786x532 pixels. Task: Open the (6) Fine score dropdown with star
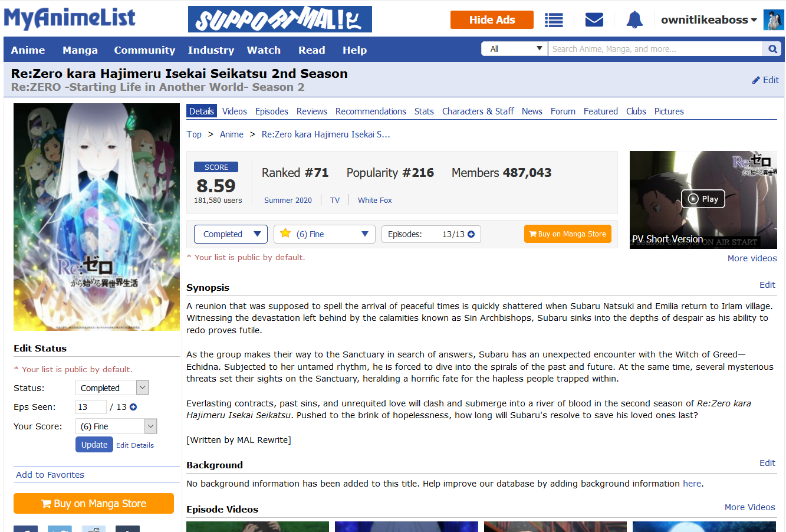click(325, 234)
